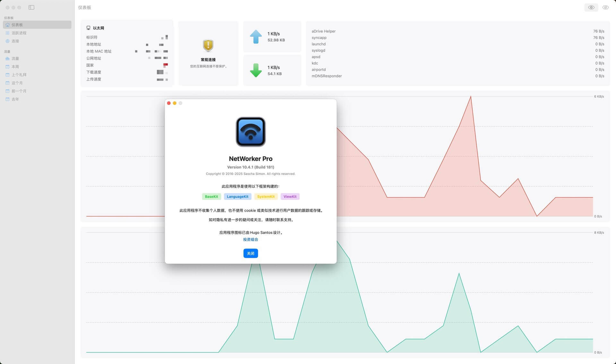Click the LanguageKit framework badge
The image size is (616, 364).
(237, 196)
